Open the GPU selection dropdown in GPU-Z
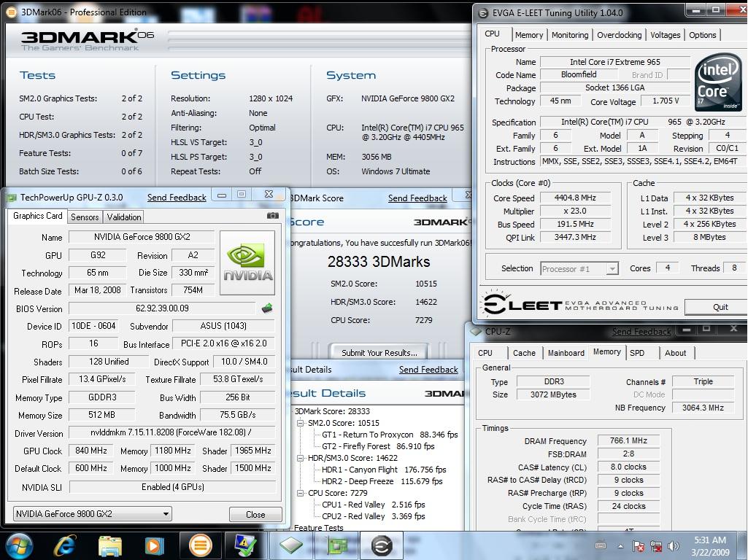The image size is (748, 560). (93, 514)
